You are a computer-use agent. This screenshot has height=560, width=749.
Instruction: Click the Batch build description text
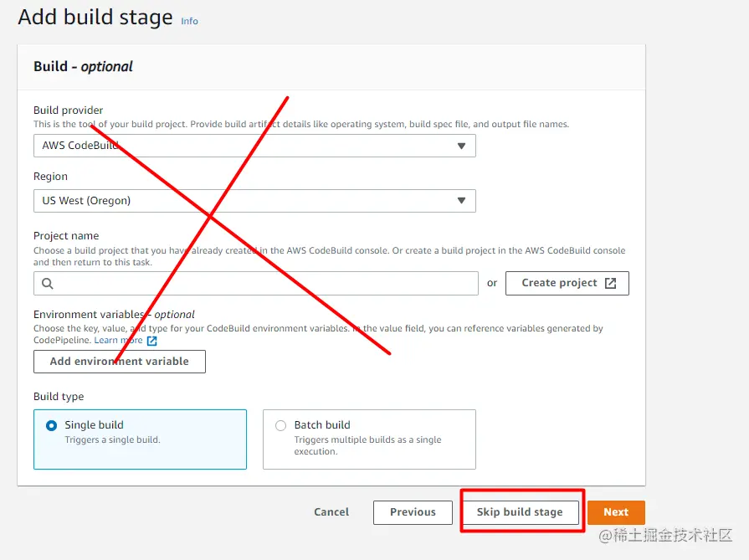(x=367, y=445)
